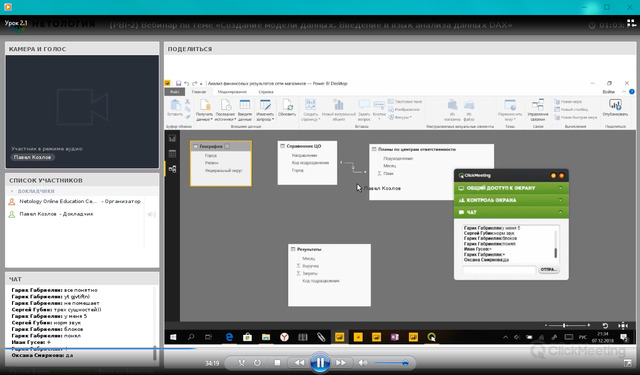The width and height of the screenshot is (640, 375).
Task: Click the fit-to-screen icon in model view
Action: coord(622,325)
